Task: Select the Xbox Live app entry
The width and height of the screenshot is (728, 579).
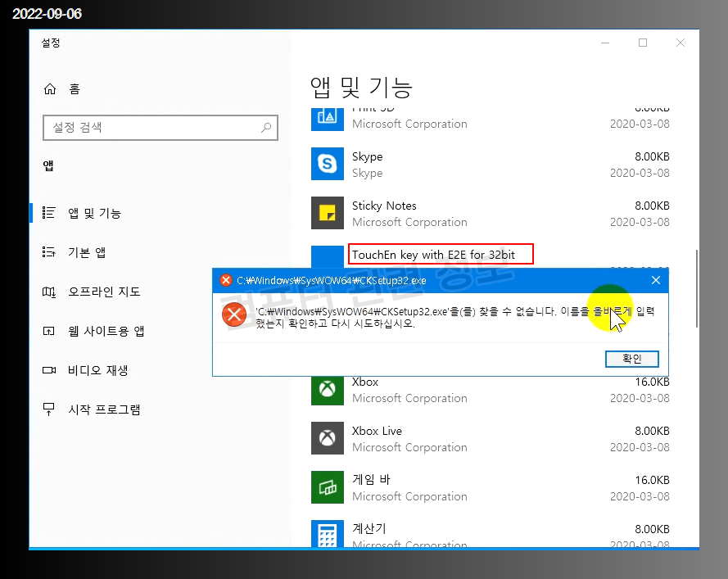Action: point(490,438)
